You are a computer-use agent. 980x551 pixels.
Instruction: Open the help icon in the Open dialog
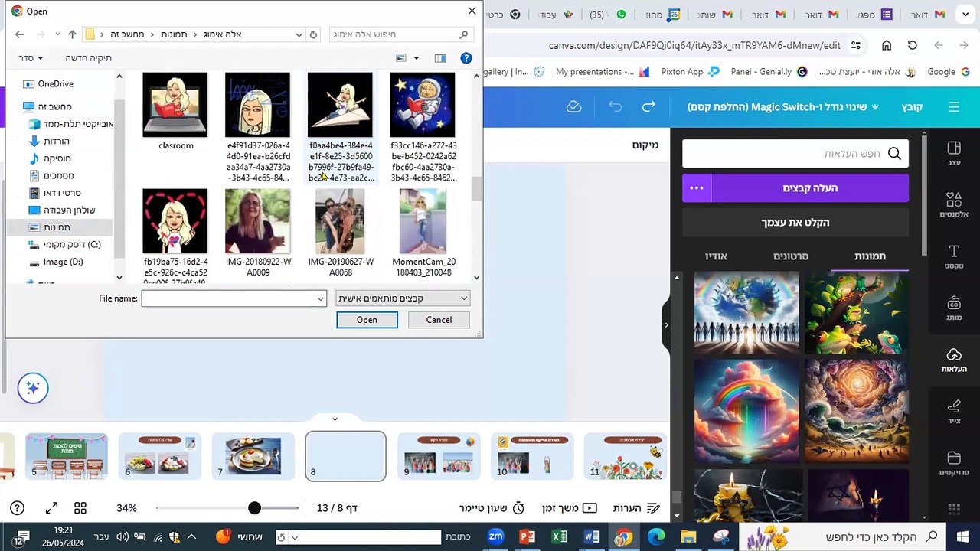point(465,58)
